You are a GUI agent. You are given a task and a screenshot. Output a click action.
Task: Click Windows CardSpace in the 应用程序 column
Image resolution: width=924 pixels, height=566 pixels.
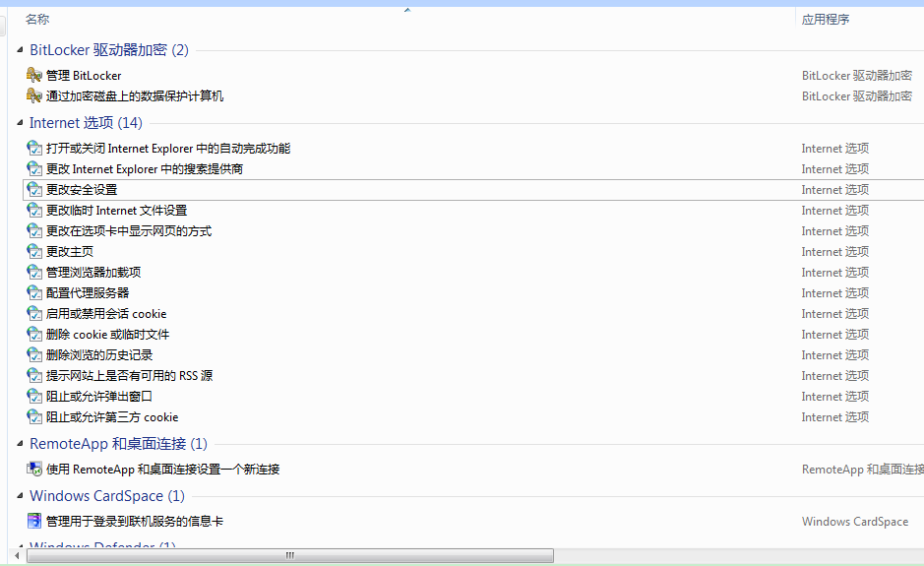click(854, 521)
